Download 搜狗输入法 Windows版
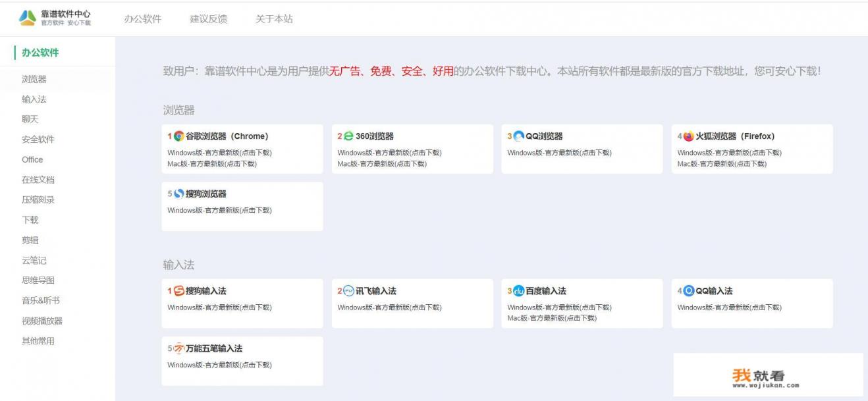 tap(219, 307)
